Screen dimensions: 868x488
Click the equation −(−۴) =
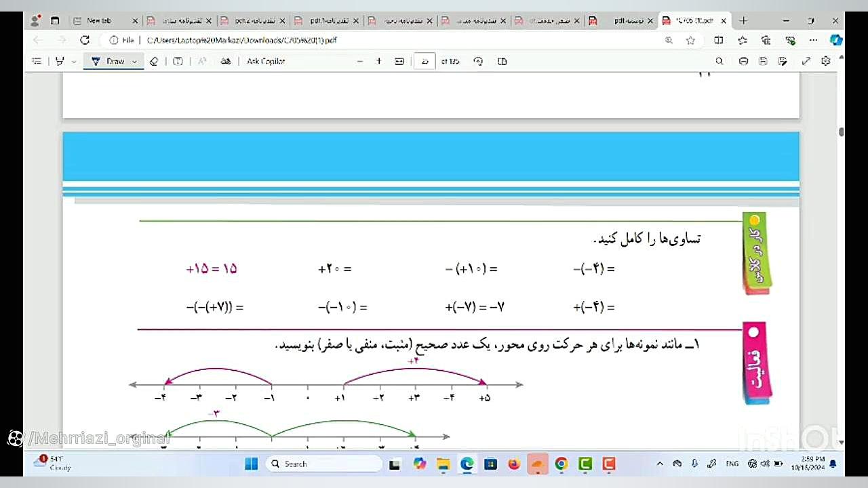[x=594, y=268]
